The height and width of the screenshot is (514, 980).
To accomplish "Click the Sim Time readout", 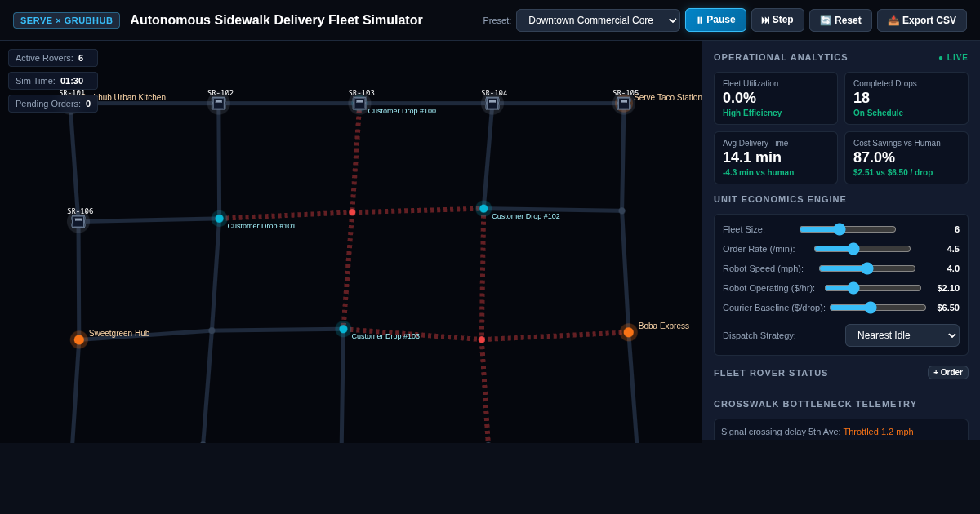I will tap(53, 81).
